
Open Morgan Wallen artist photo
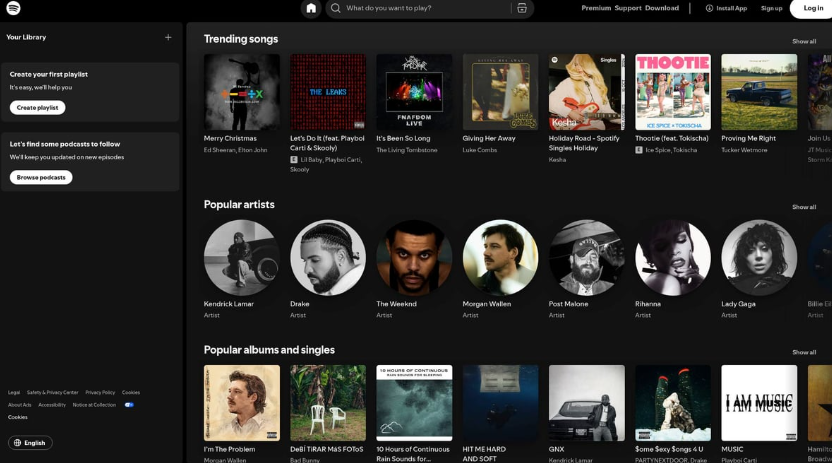(500, 258)
